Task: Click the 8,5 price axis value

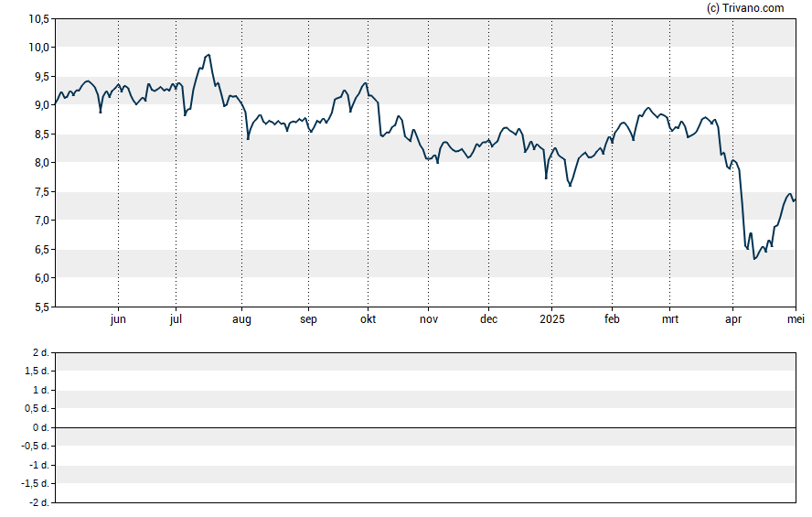Action: pyautogui.click(x=41, y=135)
